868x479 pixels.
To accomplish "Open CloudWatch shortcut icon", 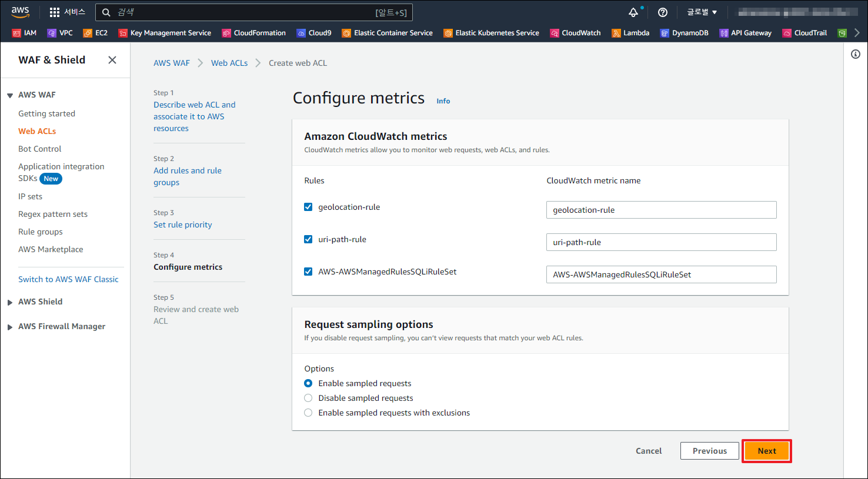I will tap(555, 33).
